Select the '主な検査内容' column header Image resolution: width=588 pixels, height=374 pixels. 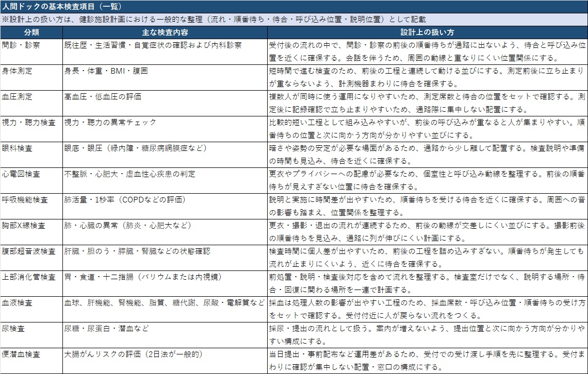(164, 32)
